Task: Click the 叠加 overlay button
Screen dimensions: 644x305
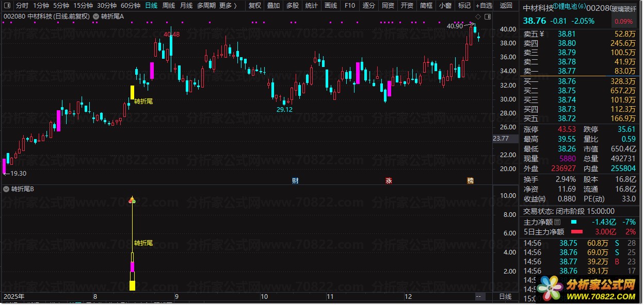Action: click(273, 6)
